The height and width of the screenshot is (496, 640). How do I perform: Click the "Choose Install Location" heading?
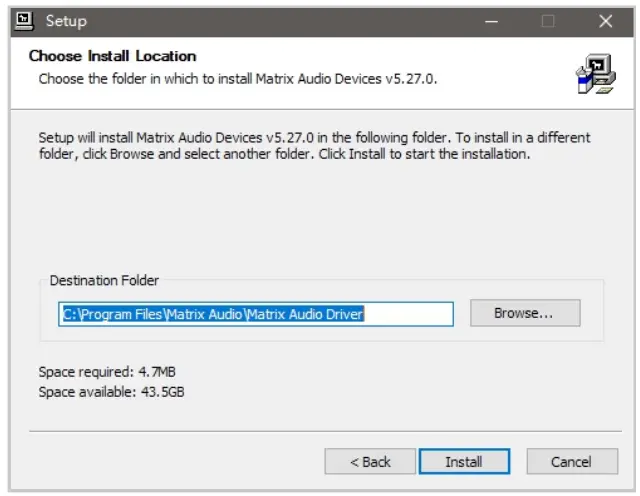(x=112, y=56)
